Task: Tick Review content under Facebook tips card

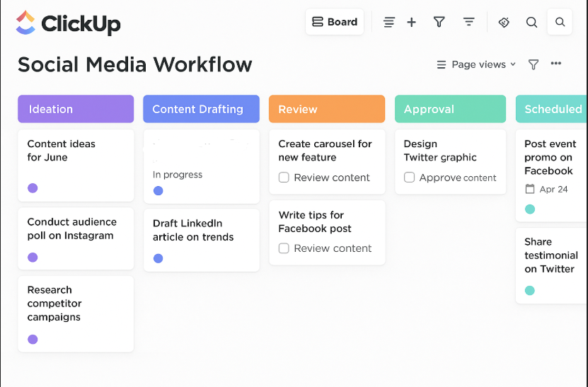Action: pyautogui.click(x=284, y=248)
